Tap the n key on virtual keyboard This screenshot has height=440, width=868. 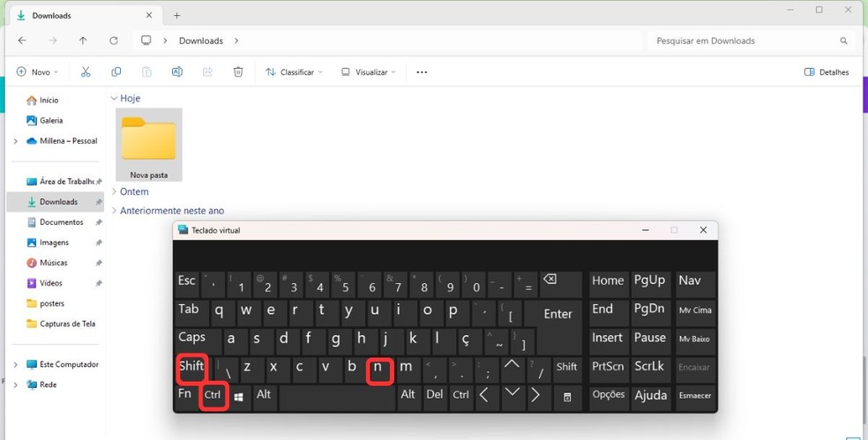coord(378,370)
